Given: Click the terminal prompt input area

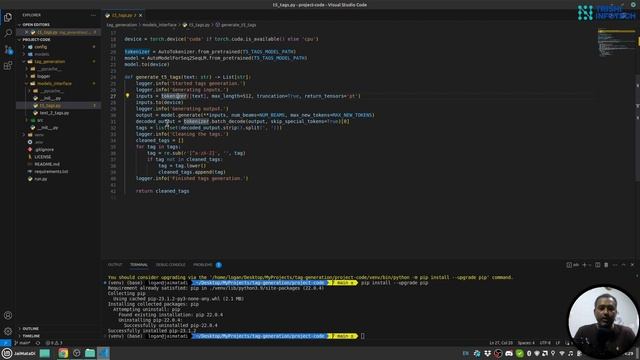Looking at the screenshot, I should pyautogui.click(x=362, y=336).
